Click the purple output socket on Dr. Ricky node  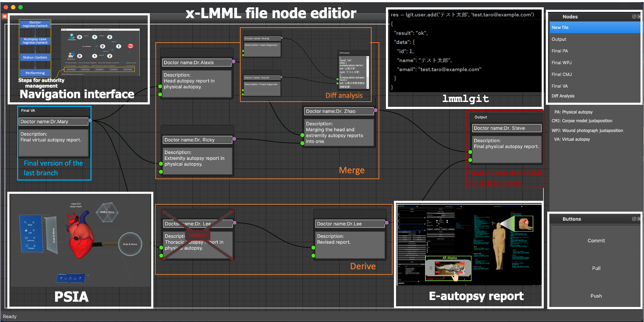234,139
